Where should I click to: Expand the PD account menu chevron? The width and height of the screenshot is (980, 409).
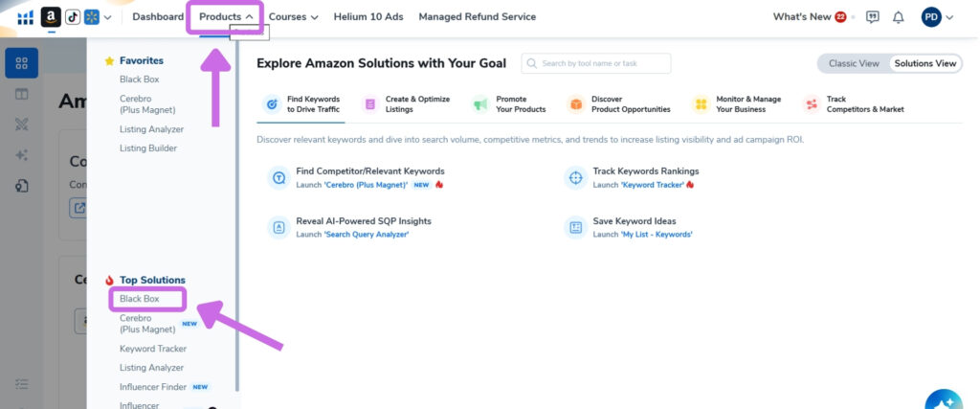pyautogui.click(x=950, y=17)
